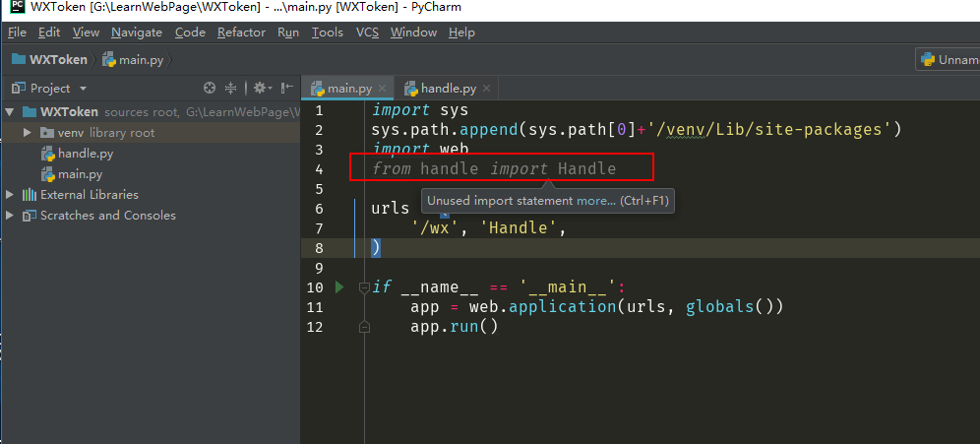980x444 pixels.
Task: Open the VCS menu
Action: pos(367,32)
